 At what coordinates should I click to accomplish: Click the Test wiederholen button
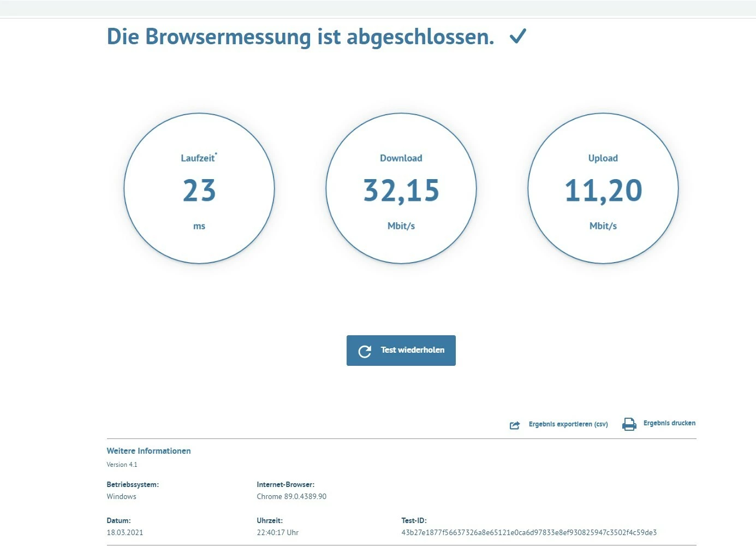tap(401, 351)
